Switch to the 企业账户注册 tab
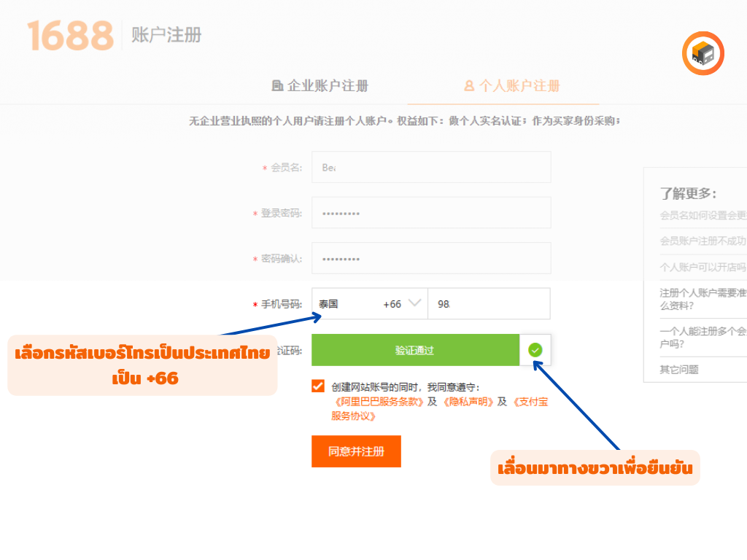The height and width of the screenshot is (560, 747). [x=320, y=86]
